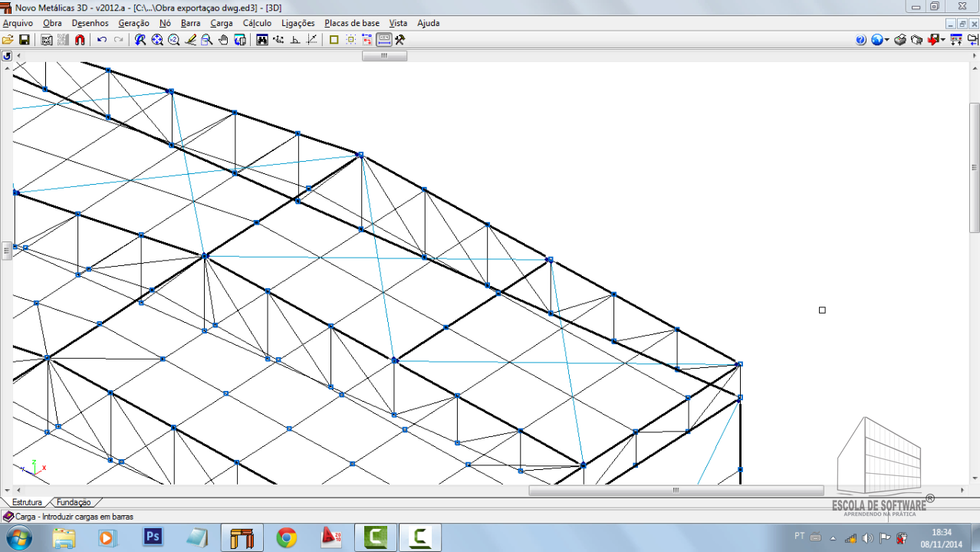980x552 pixels.
Task: Click the binoculars search icon
Action: pos(262,40)
